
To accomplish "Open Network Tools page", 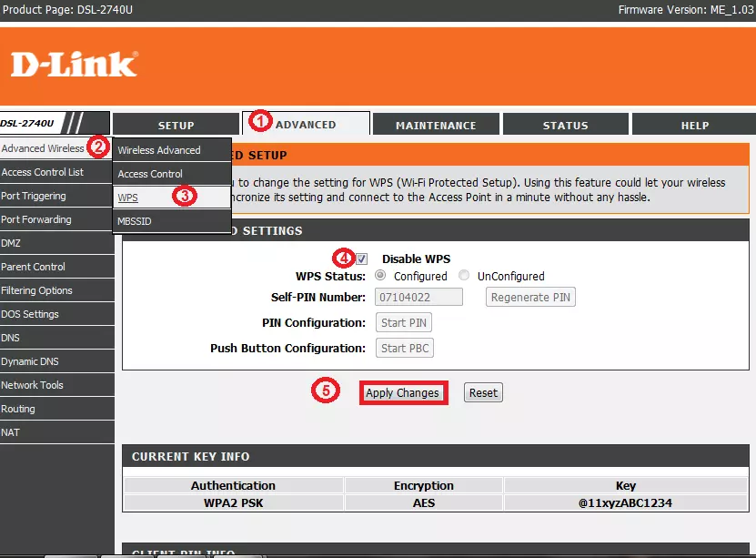I will (x=56, y=385).
